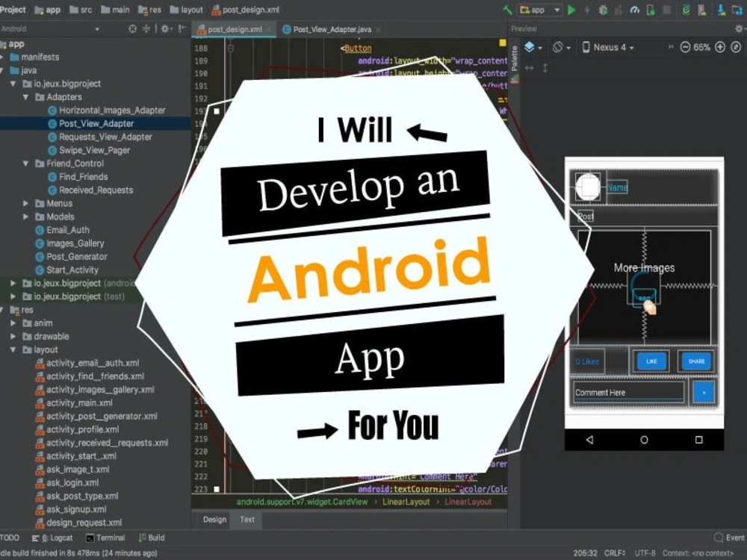
Task: Open the Nexus 4 device dropdown
Action: click(608, 47)
